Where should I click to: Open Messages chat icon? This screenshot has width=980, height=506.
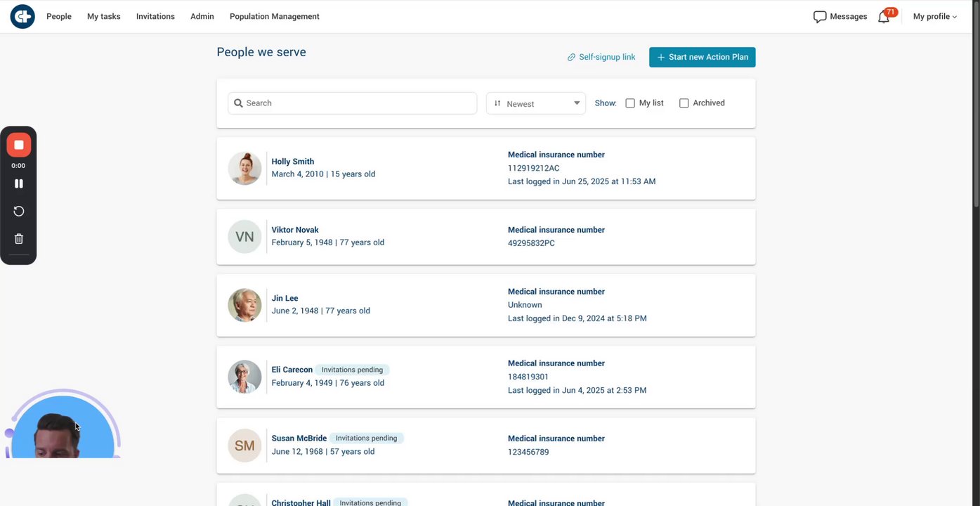(820, 17)
